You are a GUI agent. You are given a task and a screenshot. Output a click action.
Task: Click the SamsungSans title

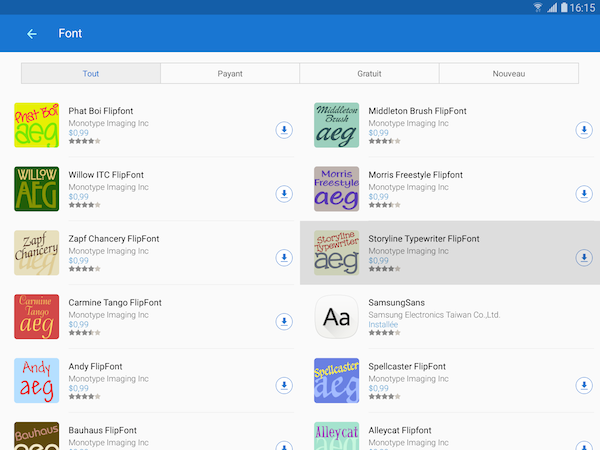[396, 303]
